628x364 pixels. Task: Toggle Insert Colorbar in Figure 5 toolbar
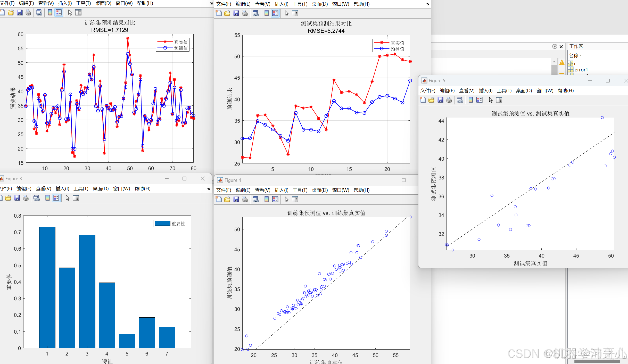(471, 100)
